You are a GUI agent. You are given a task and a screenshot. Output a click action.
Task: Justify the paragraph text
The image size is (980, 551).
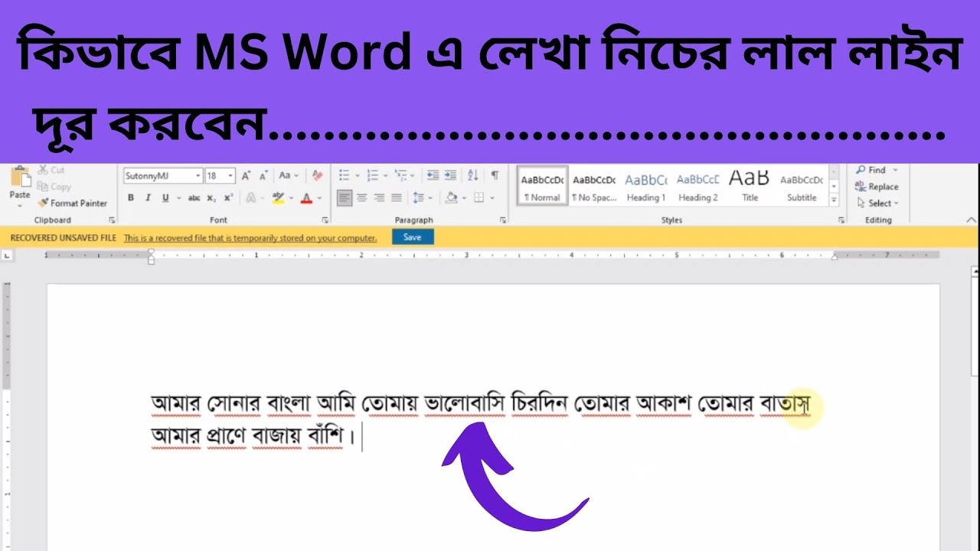click(397, 197)
